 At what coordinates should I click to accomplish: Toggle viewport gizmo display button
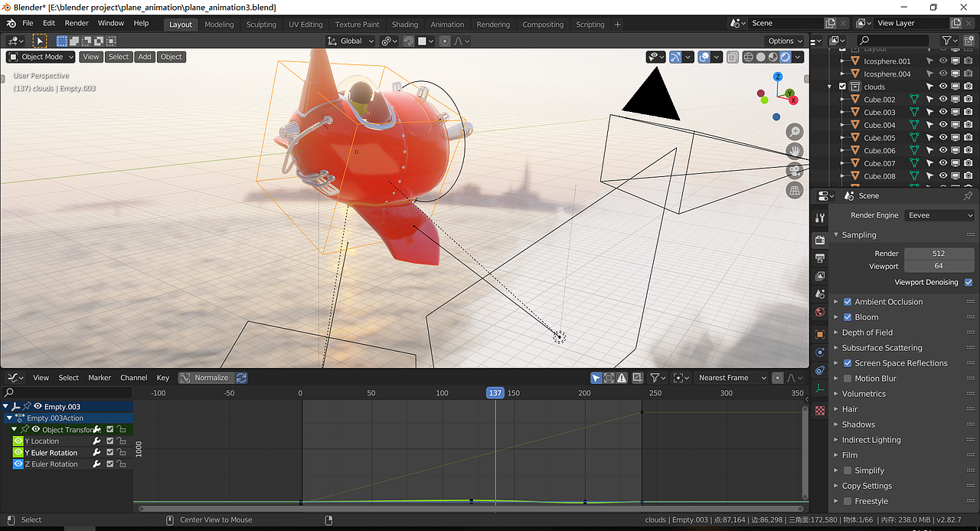click(675, 57)
